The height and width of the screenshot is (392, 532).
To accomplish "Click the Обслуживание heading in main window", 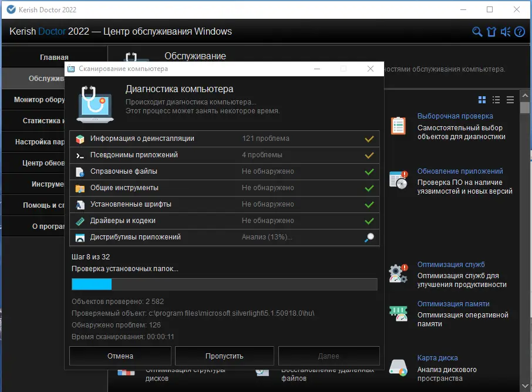I will 195,56.
